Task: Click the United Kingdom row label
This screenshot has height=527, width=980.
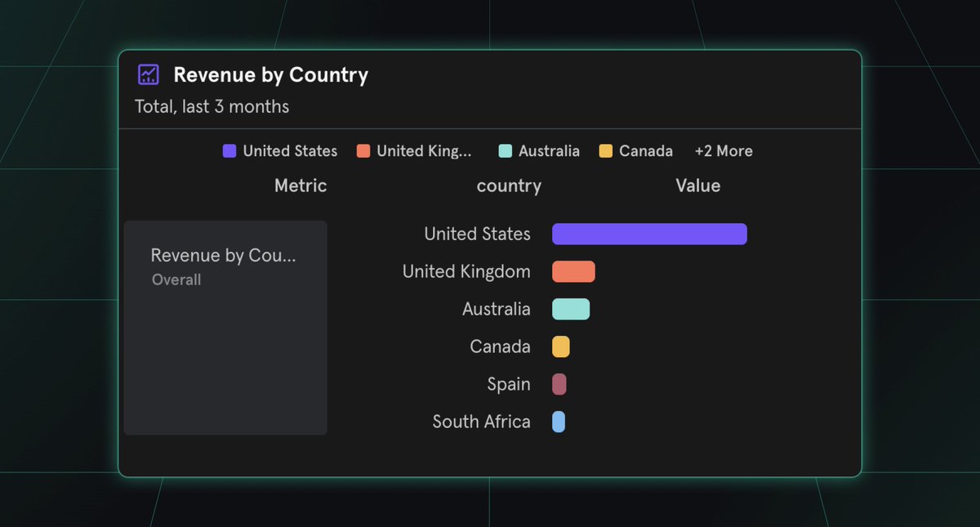Action: [x=466, y=271]
